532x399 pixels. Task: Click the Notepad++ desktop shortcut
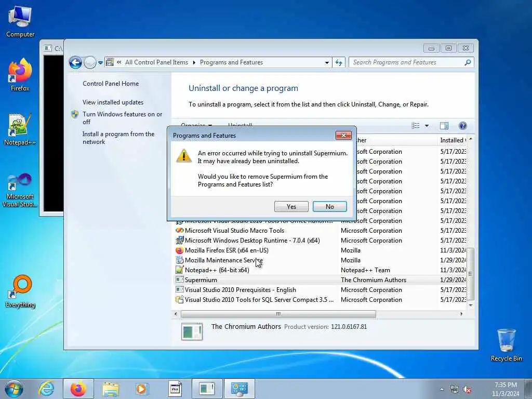coord(20,129)
